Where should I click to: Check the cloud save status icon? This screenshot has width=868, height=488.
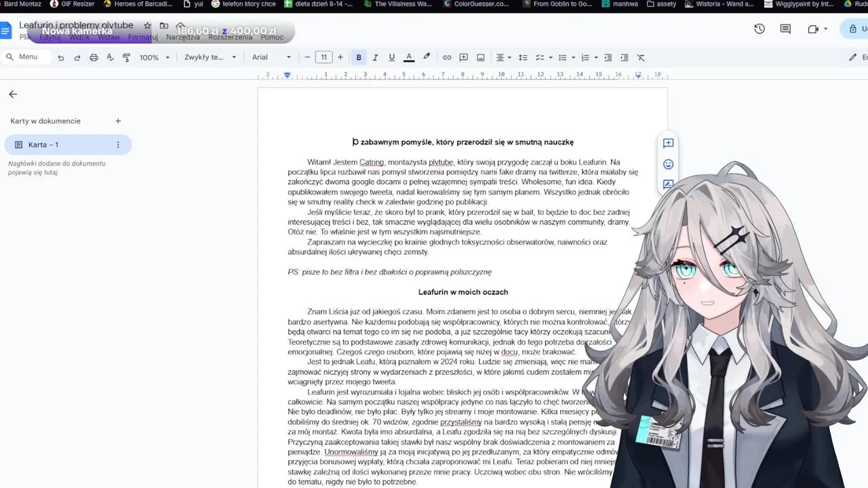(x=180, y=26)
